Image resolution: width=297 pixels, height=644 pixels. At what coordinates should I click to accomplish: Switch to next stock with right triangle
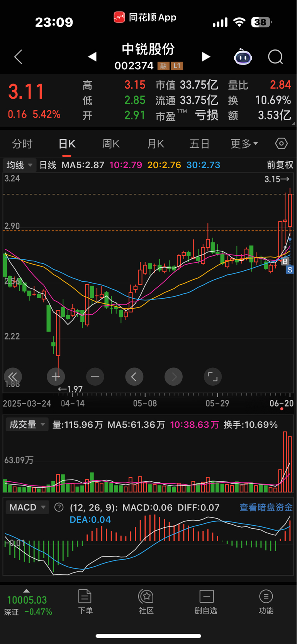point(206,57)
